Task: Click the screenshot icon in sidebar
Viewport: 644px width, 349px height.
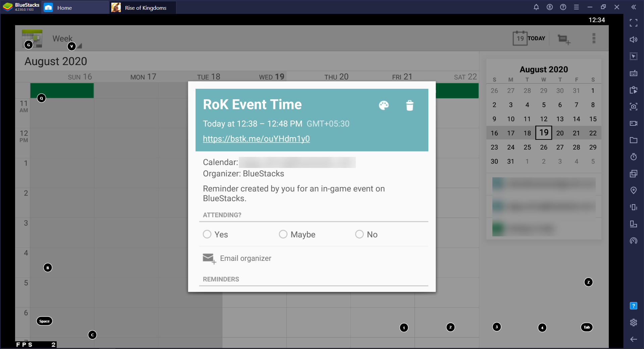Action: click(x=634, y=107)
